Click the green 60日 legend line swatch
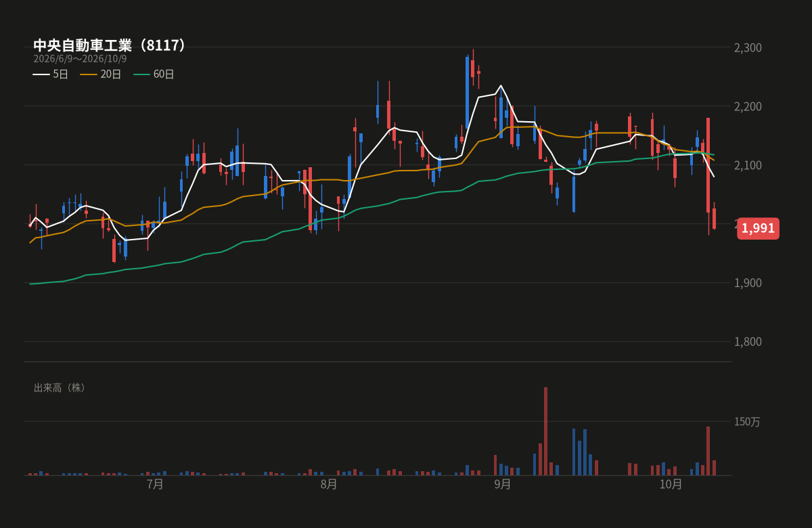812x528 pixels. 141,74
